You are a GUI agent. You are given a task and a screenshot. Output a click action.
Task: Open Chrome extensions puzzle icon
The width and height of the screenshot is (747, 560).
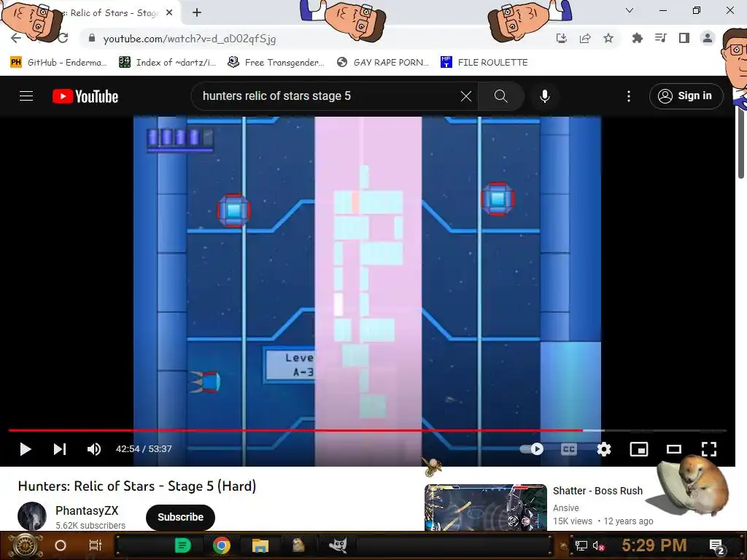pos(637,38)
